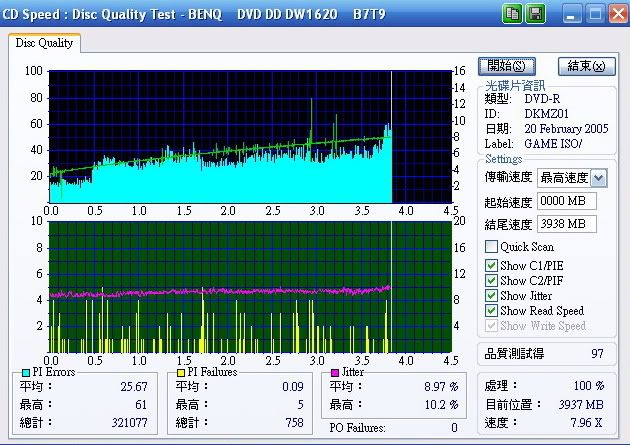Viewport: 630px width, 445px height.
Task: Click the 最高速度 combo box text
Action: (x=564, y=178)
